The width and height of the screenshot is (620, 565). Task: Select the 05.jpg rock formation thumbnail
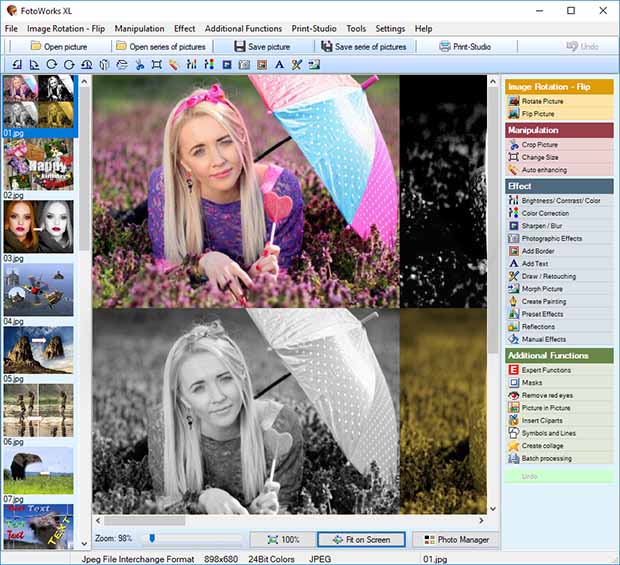[38, 350]
